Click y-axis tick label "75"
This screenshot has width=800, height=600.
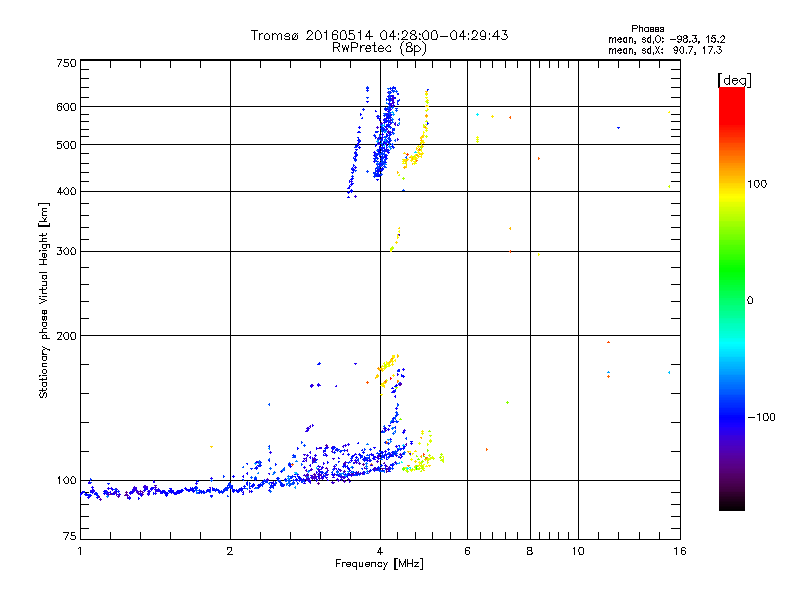[70, 536]
